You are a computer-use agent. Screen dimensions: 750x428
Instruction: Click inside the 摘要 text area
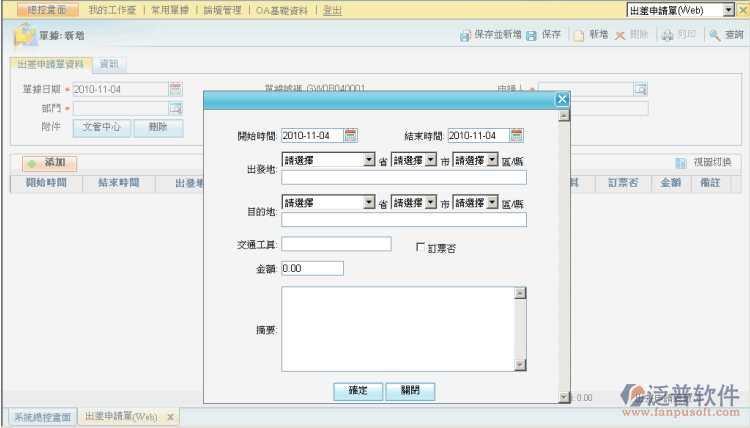tap(398, 329)
